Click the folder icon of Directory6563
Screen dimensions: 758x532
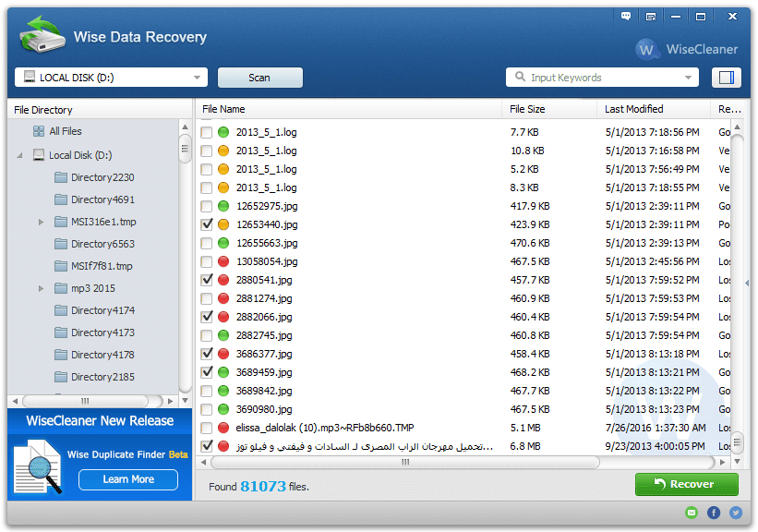coord(61,244)
